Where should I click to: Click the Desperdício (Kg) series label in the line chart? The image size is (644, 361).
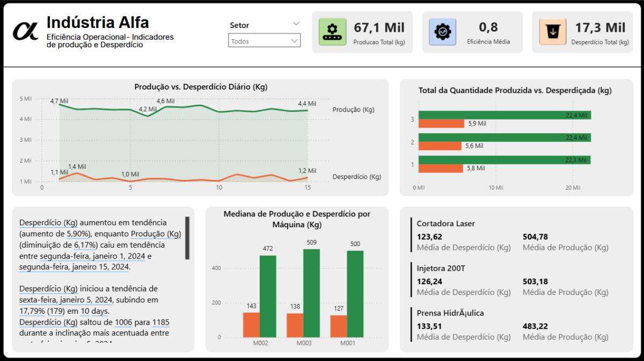tap(357, 177)
